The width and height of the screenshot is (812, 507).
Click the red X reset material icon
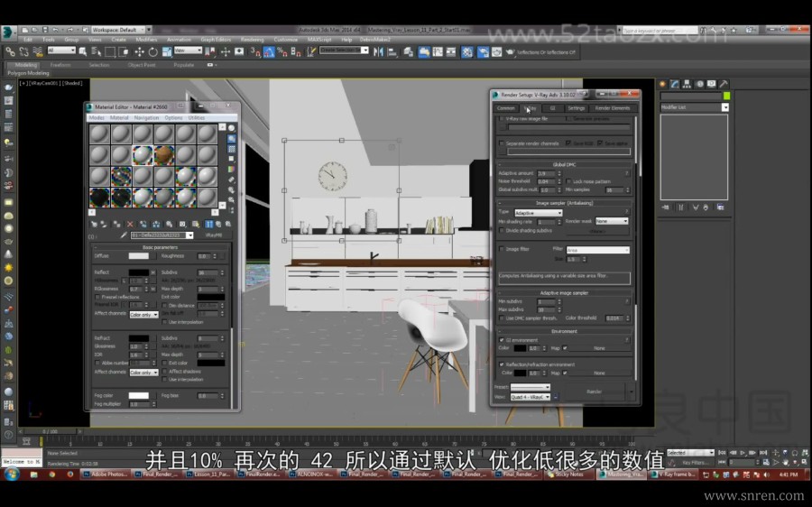130,224
